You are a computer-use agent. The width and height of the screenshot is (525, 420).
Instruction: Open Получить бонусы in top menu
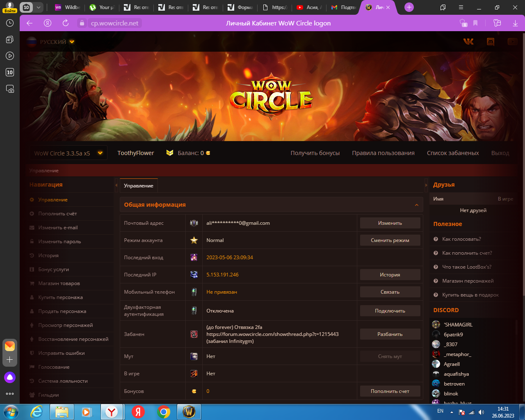coord(315,153)
